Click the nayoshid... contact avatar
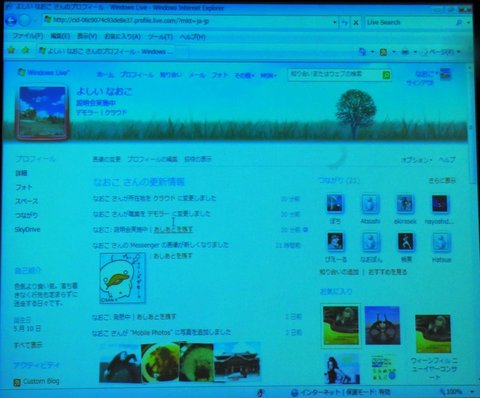The height and width of the screenshot is (398, 480). coord(440,203)
